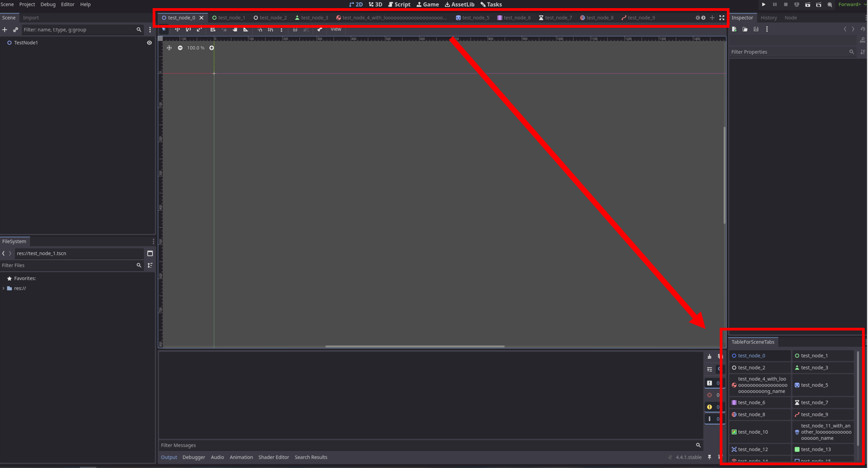The image size is (868, 468).
Task: Toggle distraction-free mode icon
Action: [x=722, y=18]
